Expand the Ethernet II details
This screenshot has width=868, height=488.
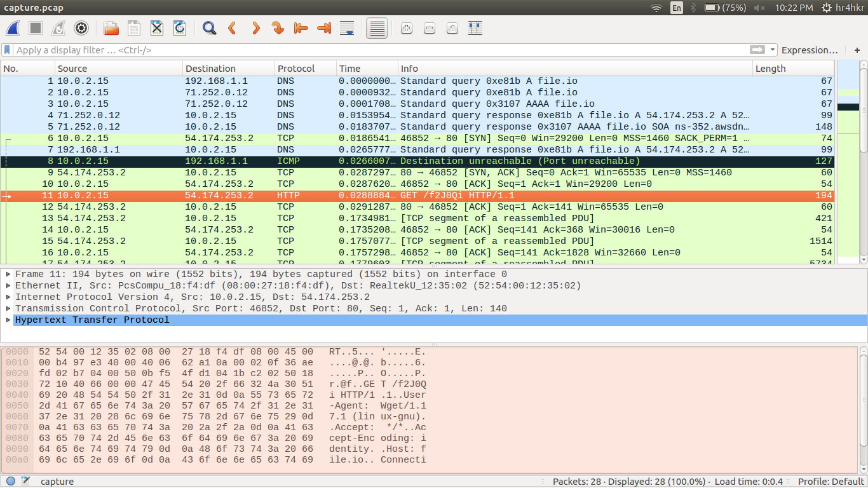(x=8, y=286)
